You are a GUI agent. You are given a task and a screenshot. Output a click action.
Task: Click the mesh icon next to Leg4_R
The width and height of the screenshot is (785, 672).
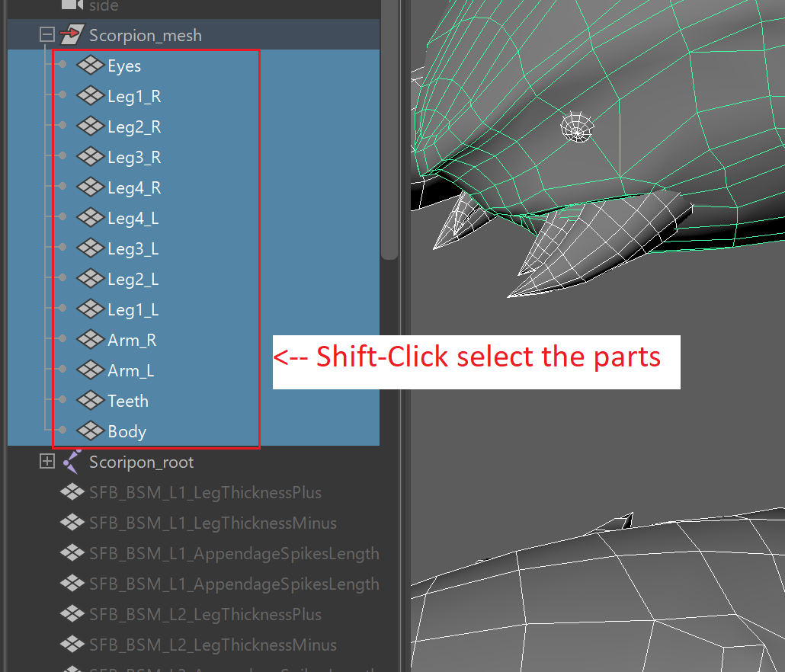click(x=89, y=187)
